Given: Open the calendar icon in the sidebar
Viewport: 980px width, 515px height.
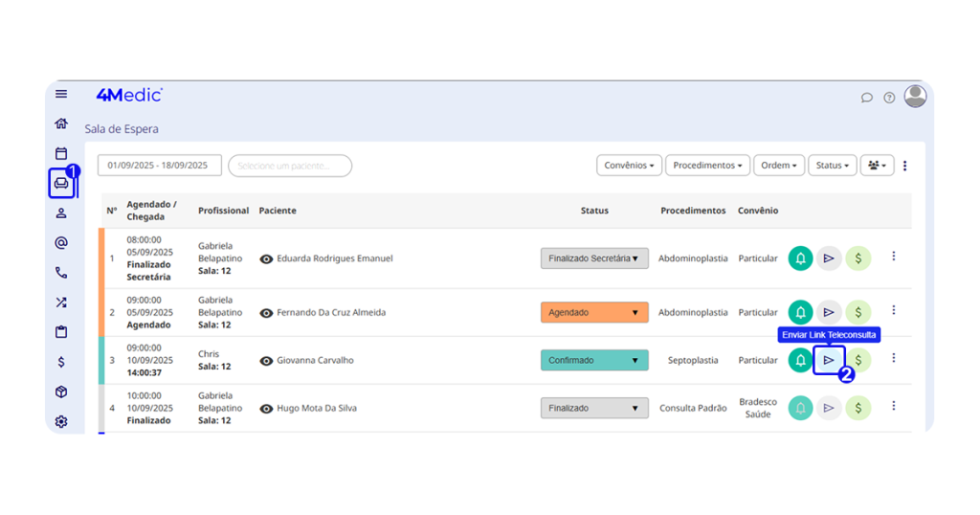Looking at the screenshot, I should [x=61, y=153].
